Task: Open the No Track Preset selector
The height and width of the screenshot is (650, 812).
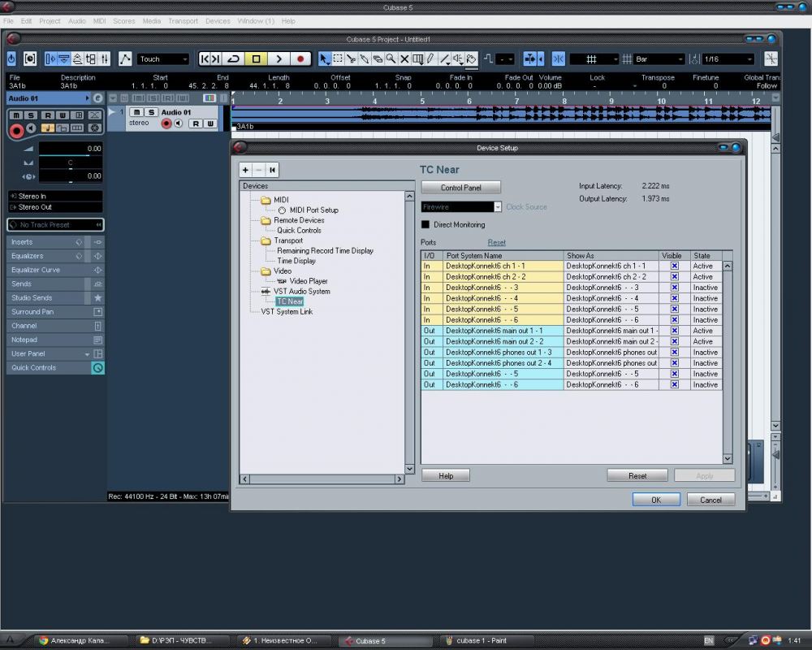Action: coord(55,224)
